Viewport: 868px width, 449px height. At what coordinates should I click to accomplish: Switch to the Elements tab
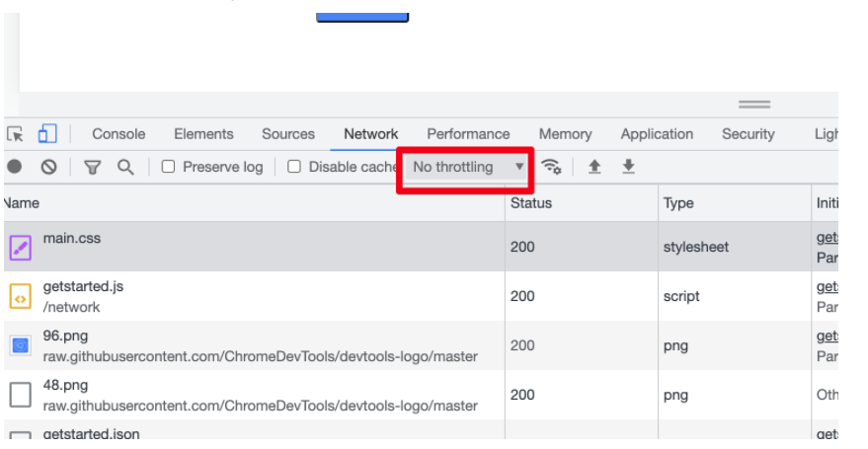click(203, 134)
